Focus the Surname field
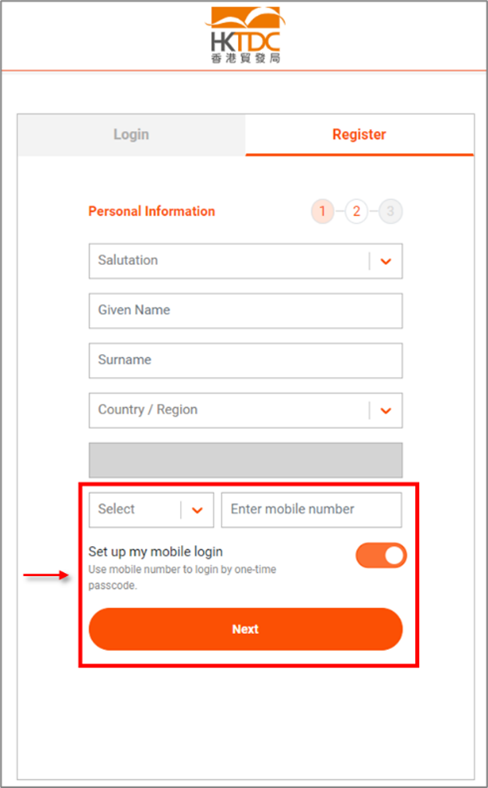This screenshot has width=488, height=788. [x=246, y=360]
